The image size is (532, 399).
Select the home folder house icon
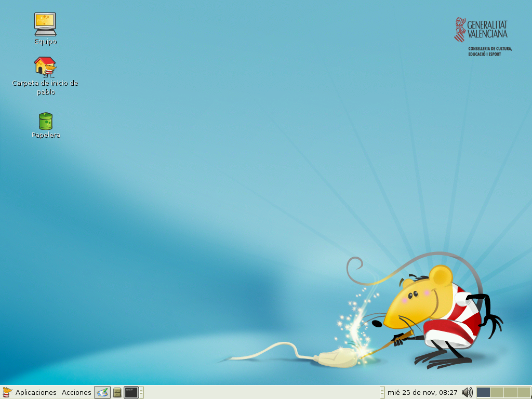click(45, 67)
